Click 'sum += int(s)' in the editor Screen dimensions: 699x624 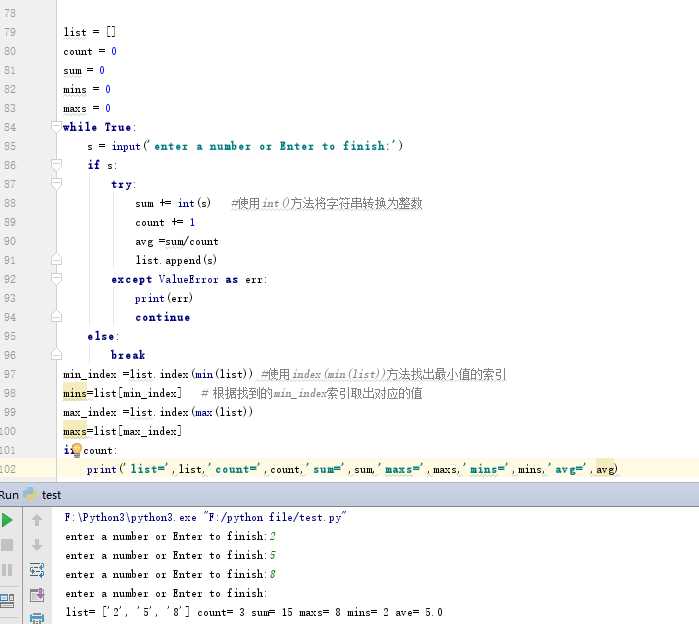[x=173, y=203]
